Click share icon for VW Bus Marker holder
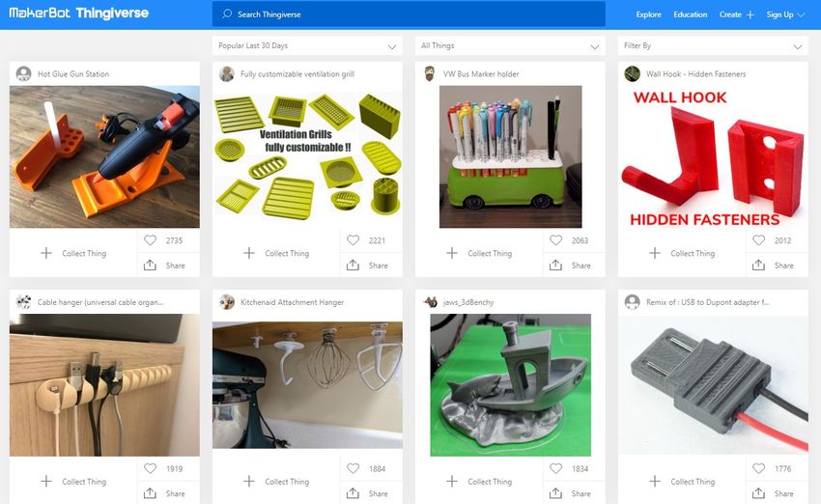 pos(555,265)
